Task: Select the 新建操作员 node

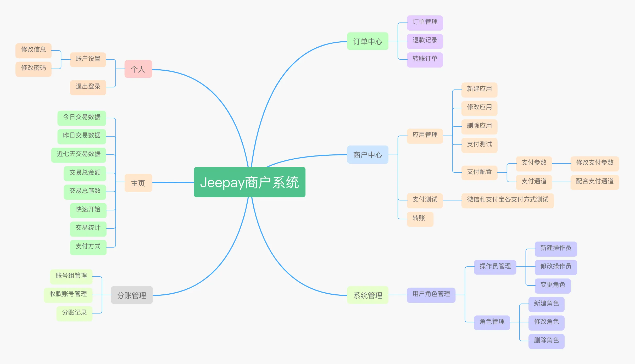Action: [556, 249]
